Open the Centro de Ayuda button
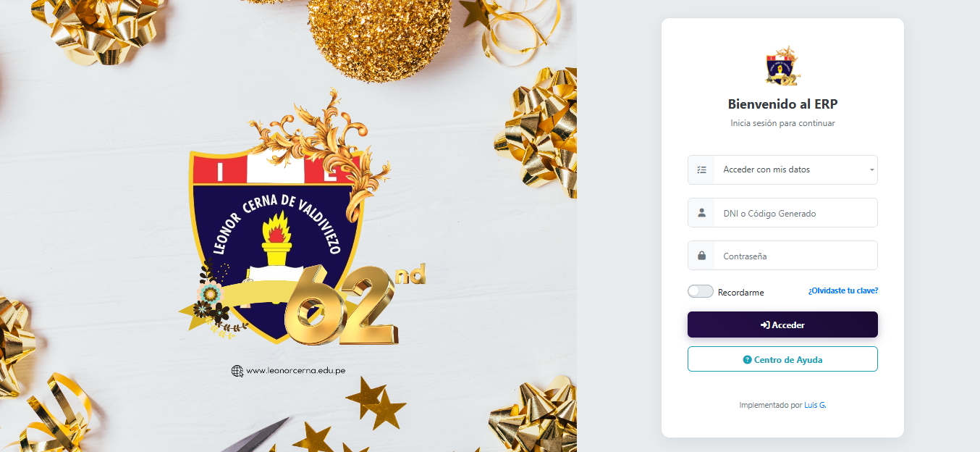The height and width of the screenshot is (452, 980). click(782, 359)
